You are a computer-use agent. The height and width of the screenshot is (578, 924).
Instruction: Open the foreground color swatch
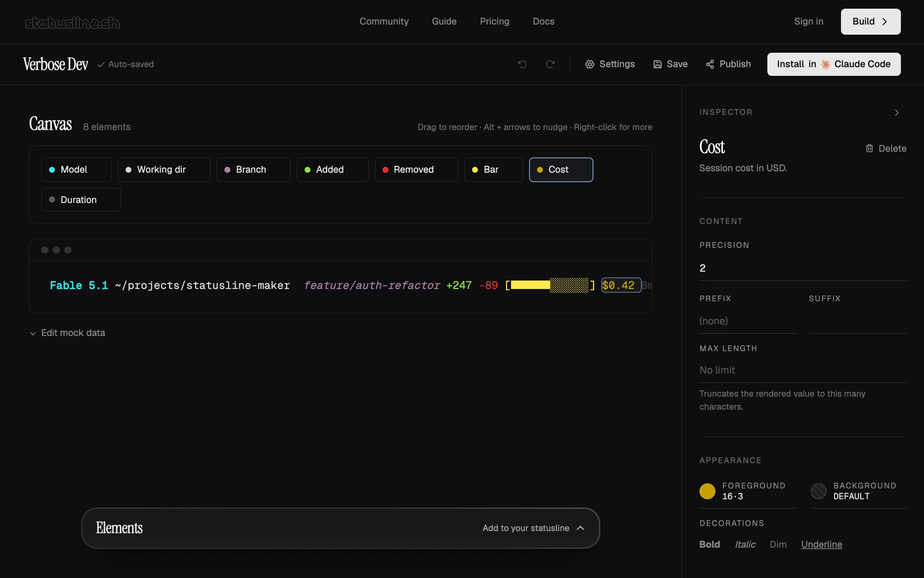(707, 491)
